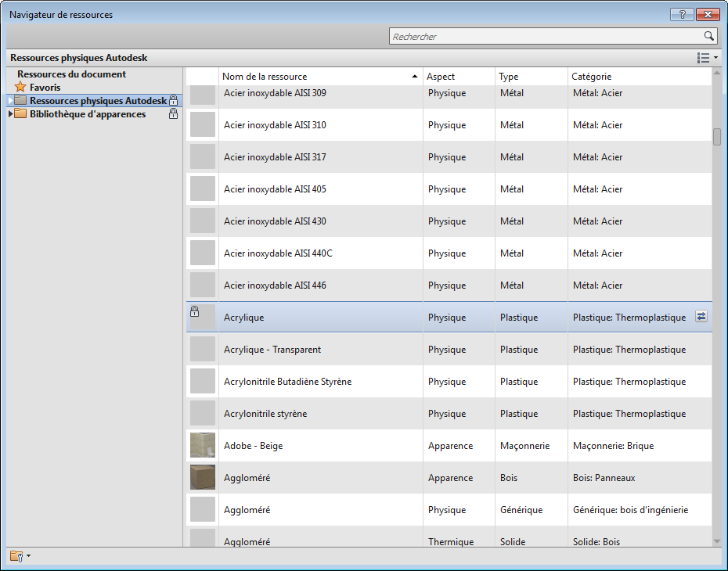The width and height of the screenshot is (728, 571).
Task: Click the Aggloméré Apparence wood thumbnail
Action: coord(203,477)
